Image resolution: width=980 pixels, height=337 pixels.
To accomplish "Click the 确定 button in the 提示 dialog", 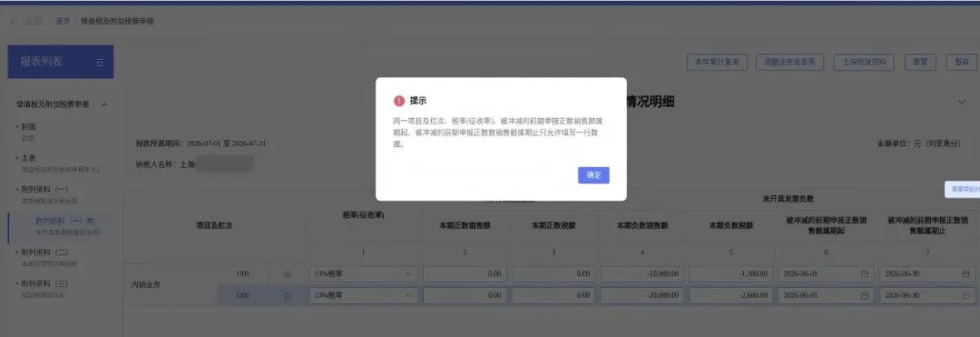I will [593, 175].
